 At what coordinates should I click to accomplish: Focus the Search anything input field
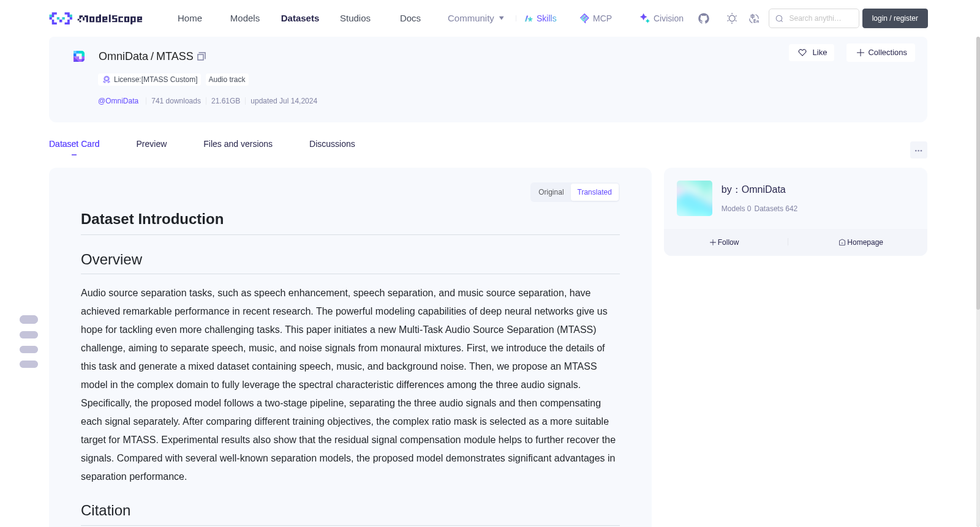click(814, 18)
